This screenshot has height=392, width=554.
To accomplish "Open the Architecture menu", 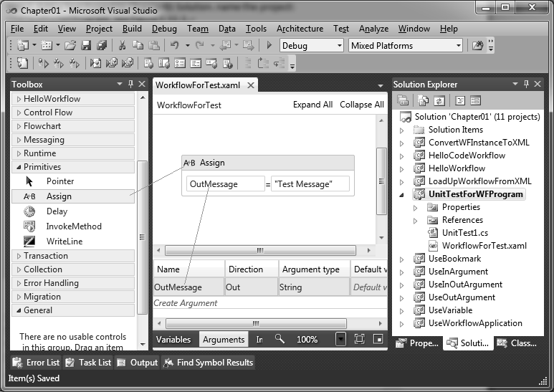I will coord(300,29).
